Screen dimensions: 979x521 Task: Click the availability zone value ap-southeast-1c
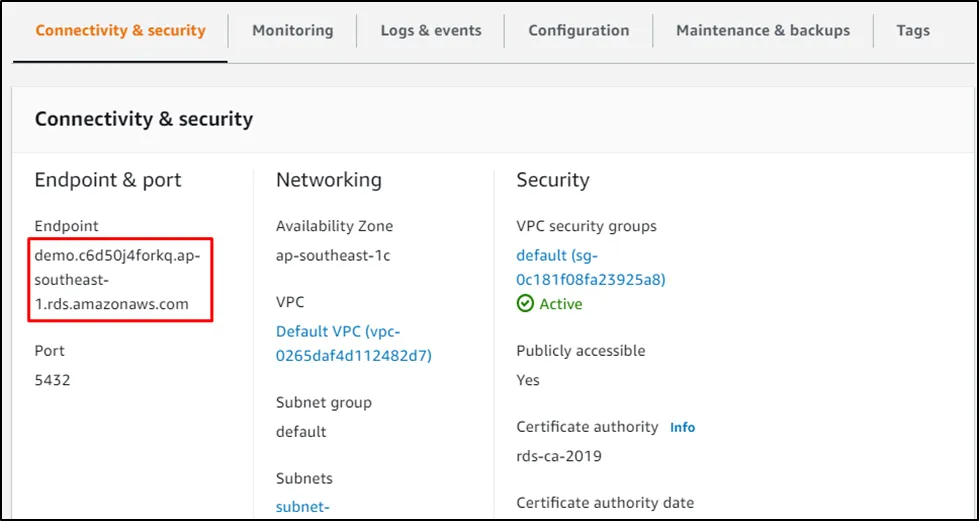(333, 255)
